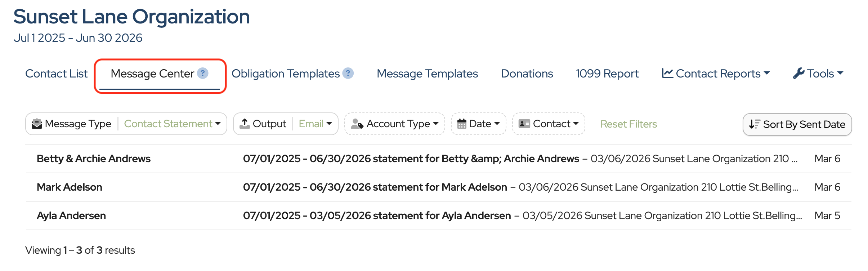
Task: Click the ID card icon in Contact filter
Action: pyautogui.click(x=524, y=124)
